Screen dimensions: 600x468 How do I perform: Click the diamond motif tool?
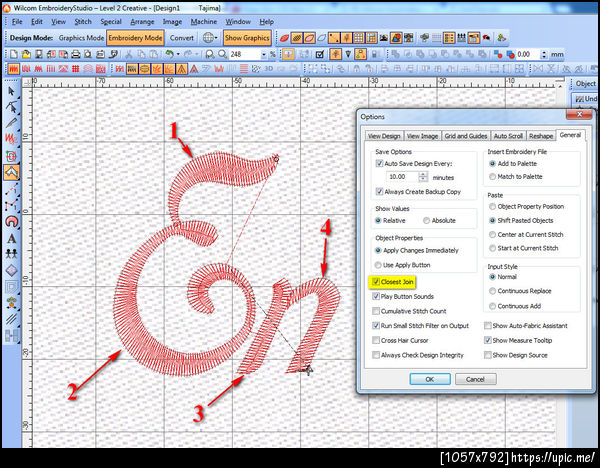click(11, 270)
